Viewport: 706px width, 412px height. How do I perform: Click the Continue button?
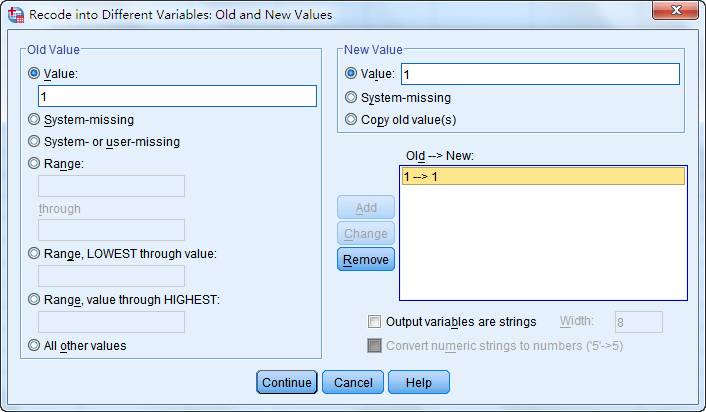287,382
